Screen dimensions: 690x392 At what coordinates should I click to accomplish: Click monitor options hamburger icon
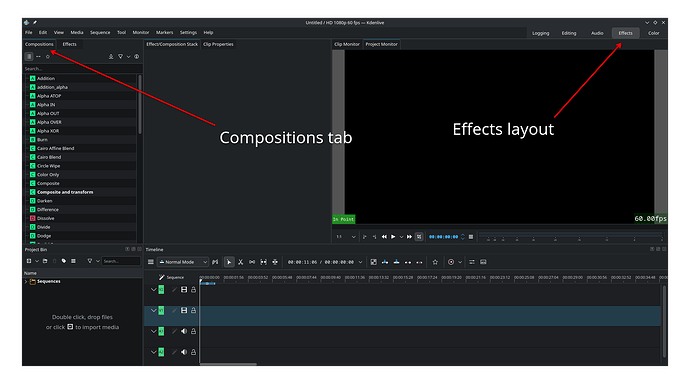pos(471,237)
